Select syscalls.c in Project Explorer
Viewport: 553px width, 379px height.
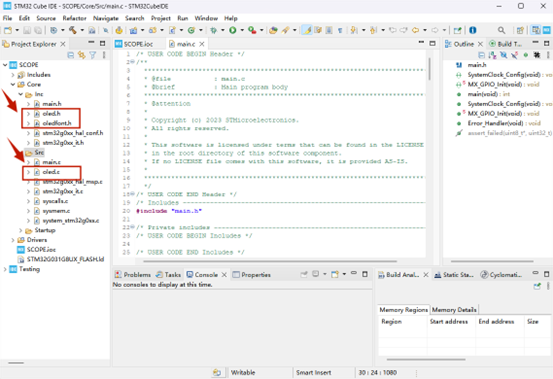55,201
